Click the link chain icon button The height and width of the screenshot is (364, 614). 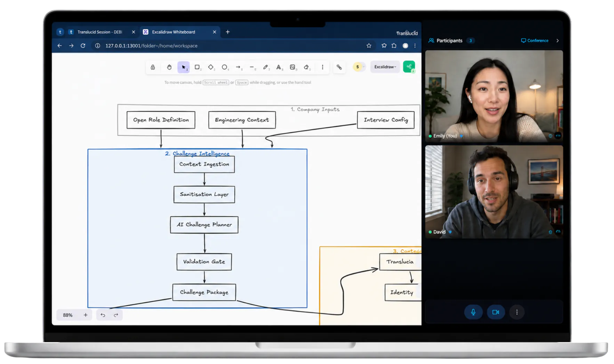339,67
